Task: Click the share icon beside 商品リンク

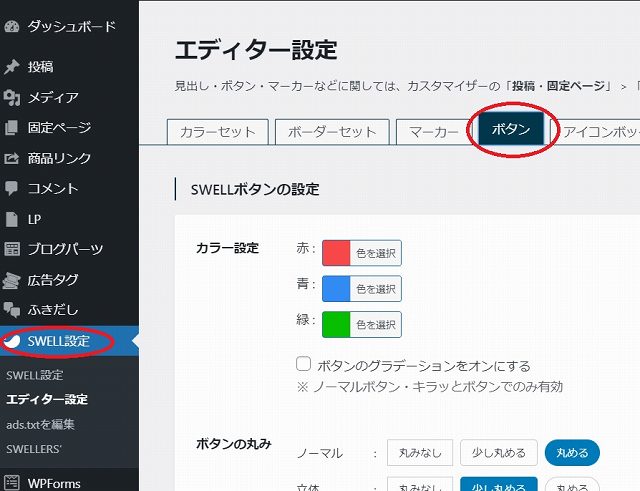Action: coord(12,158)
